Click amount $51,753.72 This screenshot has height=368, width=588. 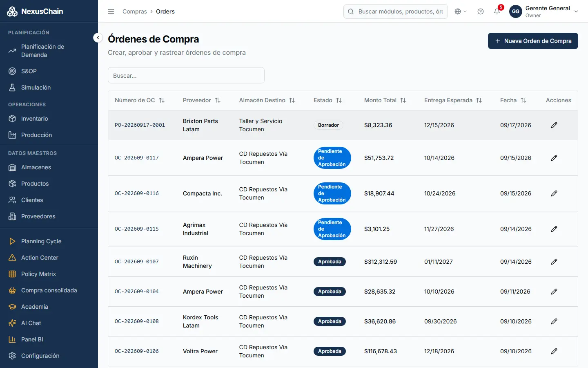click(379, 158)
